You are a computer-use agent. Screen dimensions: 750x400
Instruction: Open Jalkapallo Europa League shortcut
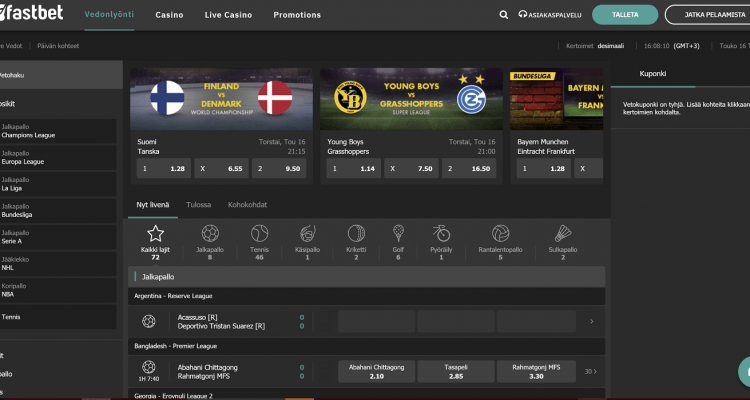58,158
